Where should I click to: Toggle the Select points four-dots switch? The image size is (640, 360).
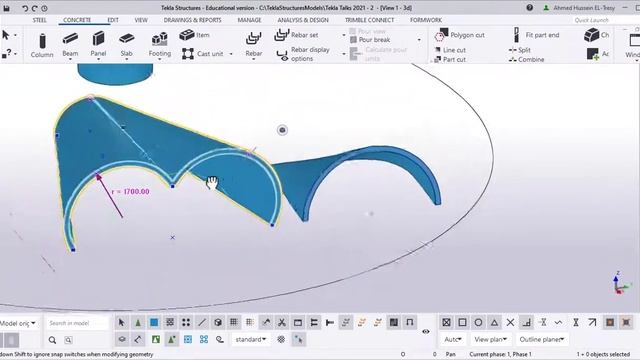click(186, 323)
